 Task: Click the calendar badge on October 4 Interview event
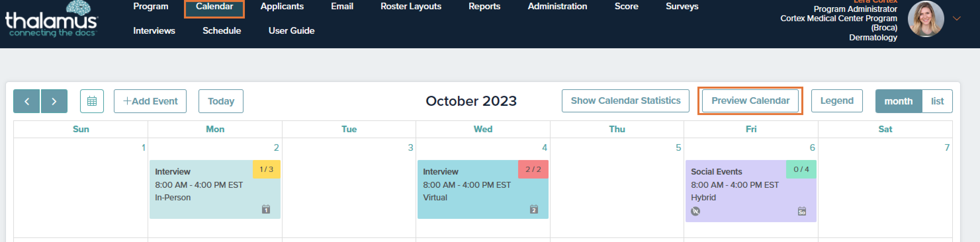(x=534, y=209)
